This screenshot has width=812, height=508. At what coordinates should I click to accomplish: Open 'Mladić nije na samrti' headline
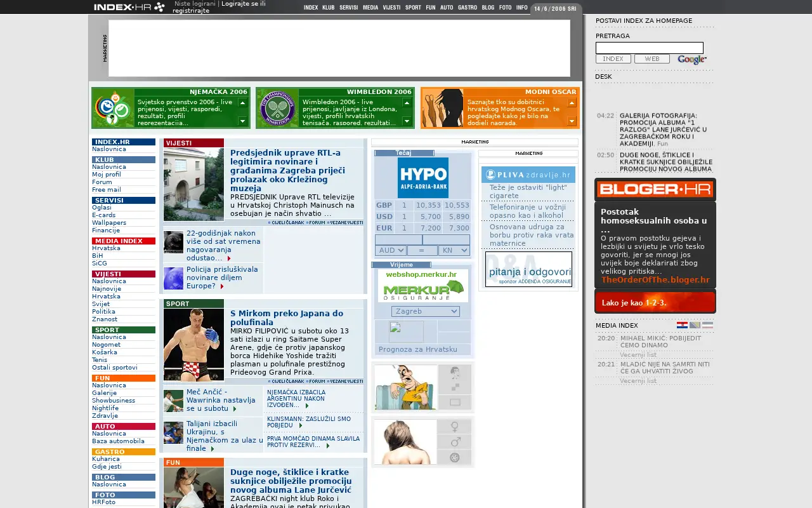click(x=665, y=368)
